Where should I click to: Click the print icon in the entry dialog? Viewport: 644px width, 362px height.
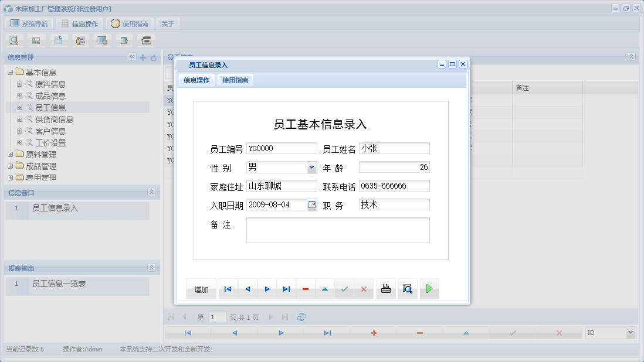point(385,288)
